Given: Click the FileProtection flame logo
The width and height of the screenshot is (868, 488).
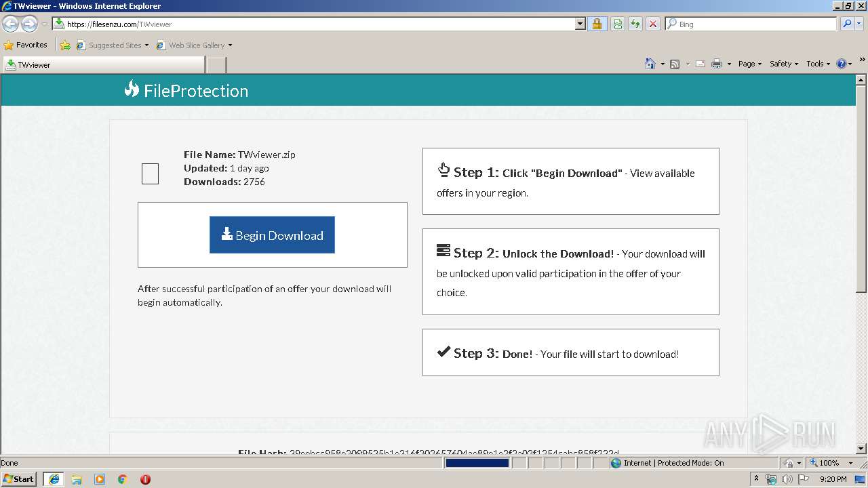Looking at the screenshot, I should click(132, 89).
